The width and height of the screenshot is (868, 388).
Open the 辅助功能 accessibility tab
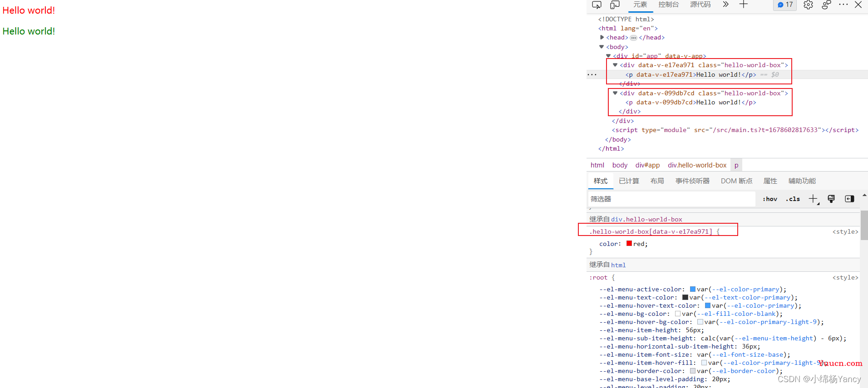point(802,181)
